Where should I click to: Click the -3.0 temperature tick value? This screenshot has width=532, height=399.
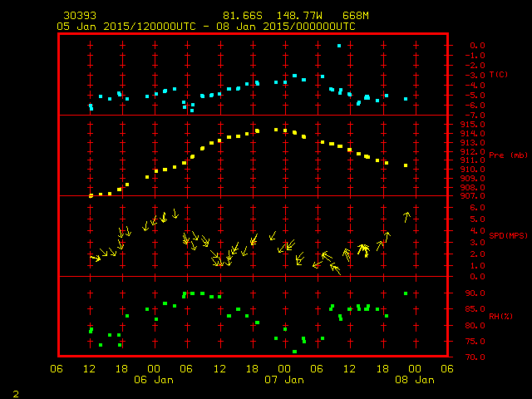(475, 76)
